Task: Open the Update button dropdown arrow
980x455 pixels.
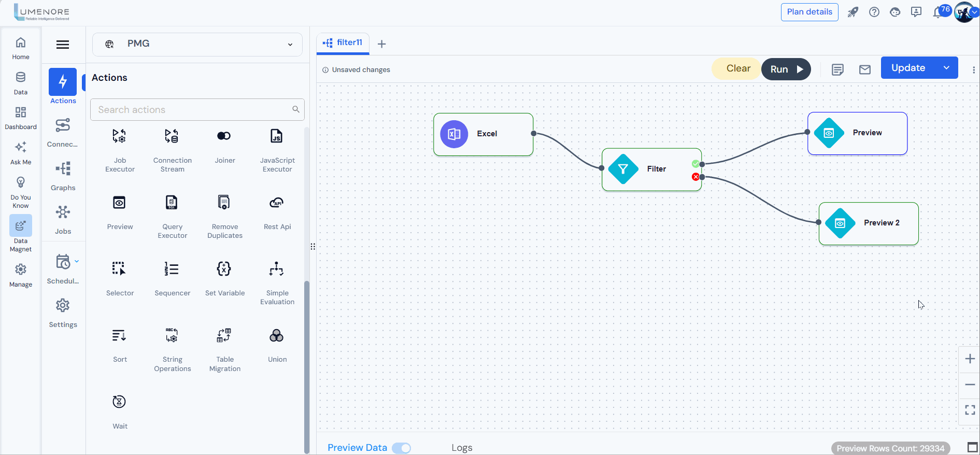Action: coord(946,68)
